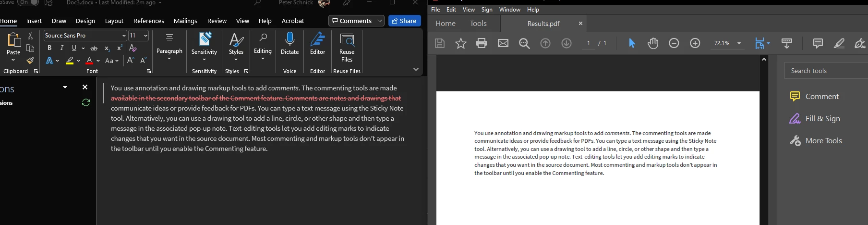
Task: Zoom out with the minus circle icon
Action: pyautogui.click(x=674, y=43)
